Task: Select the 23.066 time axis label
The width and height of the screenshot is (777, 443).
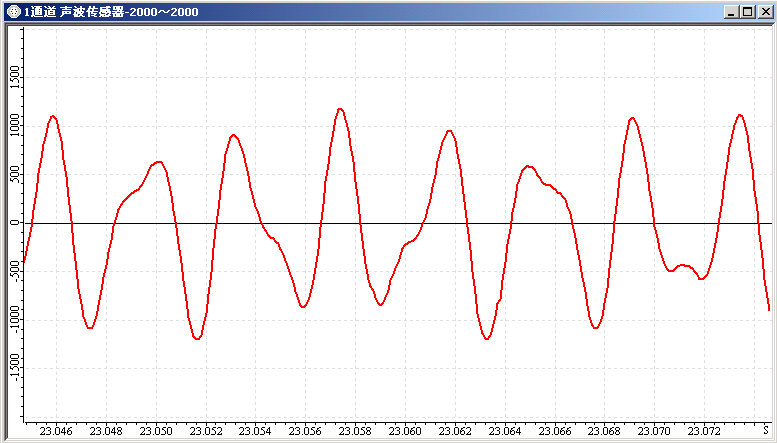Action: tap(555, 432)
